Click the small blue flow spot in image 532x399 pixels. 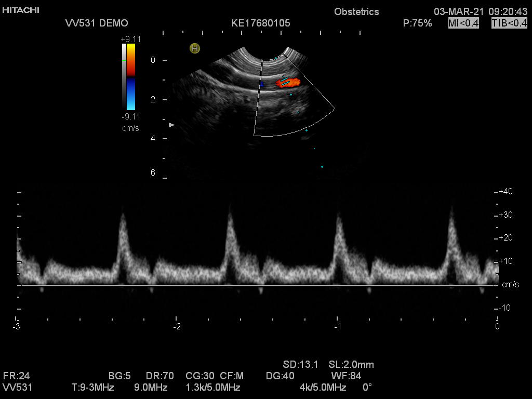point(262,84)
